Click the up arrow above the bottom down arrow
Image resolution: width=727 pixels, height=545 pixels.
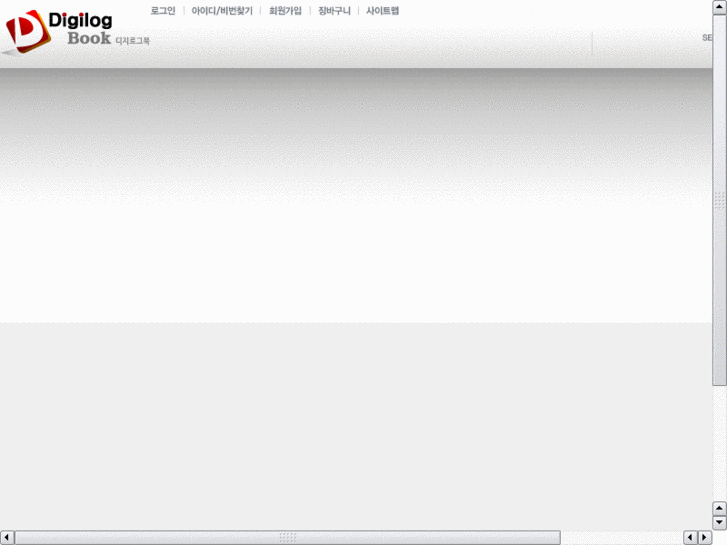click(719, 508)
